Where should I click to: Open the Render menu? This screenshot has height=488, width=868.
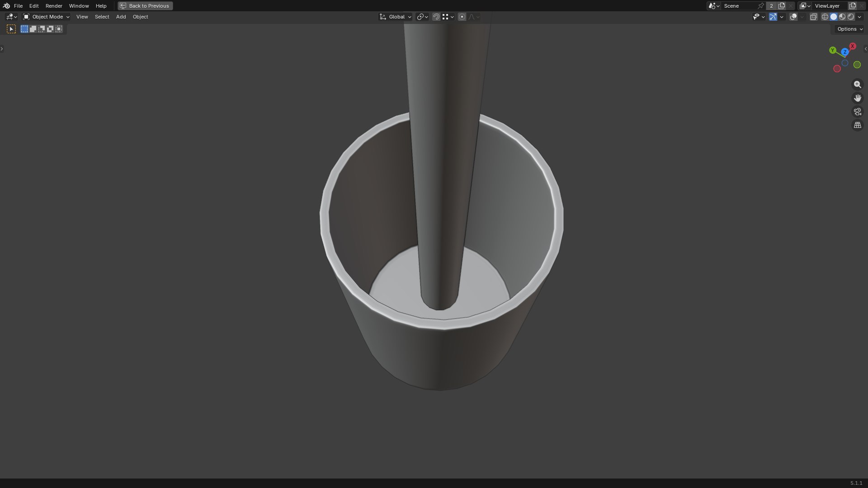(x=54, y=6)
